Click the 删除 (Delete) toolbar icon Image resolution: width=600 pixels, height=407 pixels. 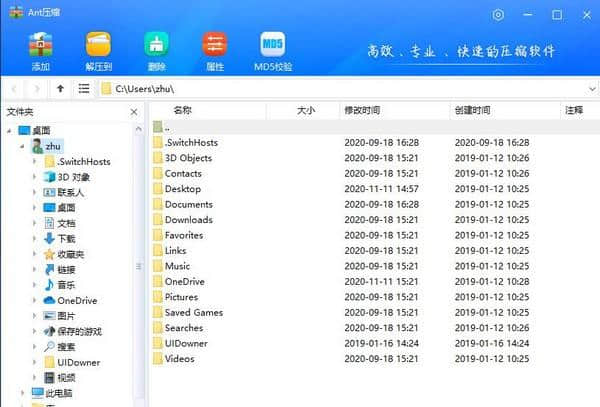point(157,52)
